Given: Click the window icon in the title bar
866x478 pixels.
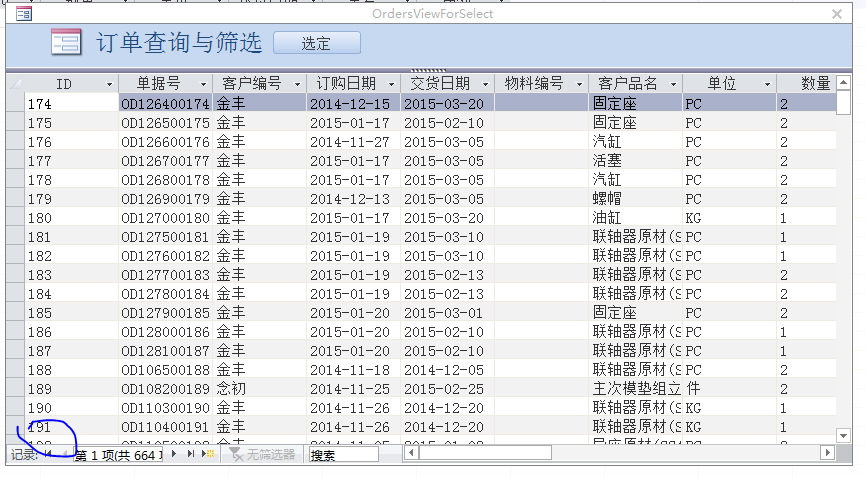Looking at the screenshot, I should [x=23, y=13].
